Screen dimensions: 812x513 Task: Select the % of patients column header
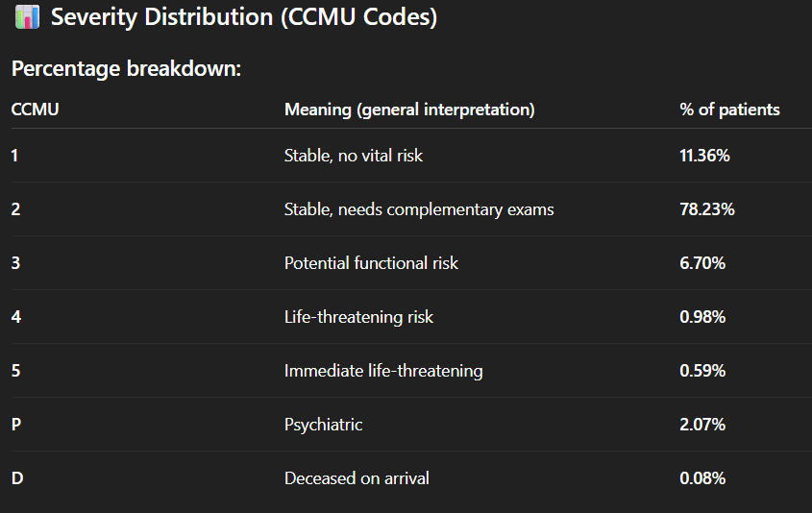point(729,110)
